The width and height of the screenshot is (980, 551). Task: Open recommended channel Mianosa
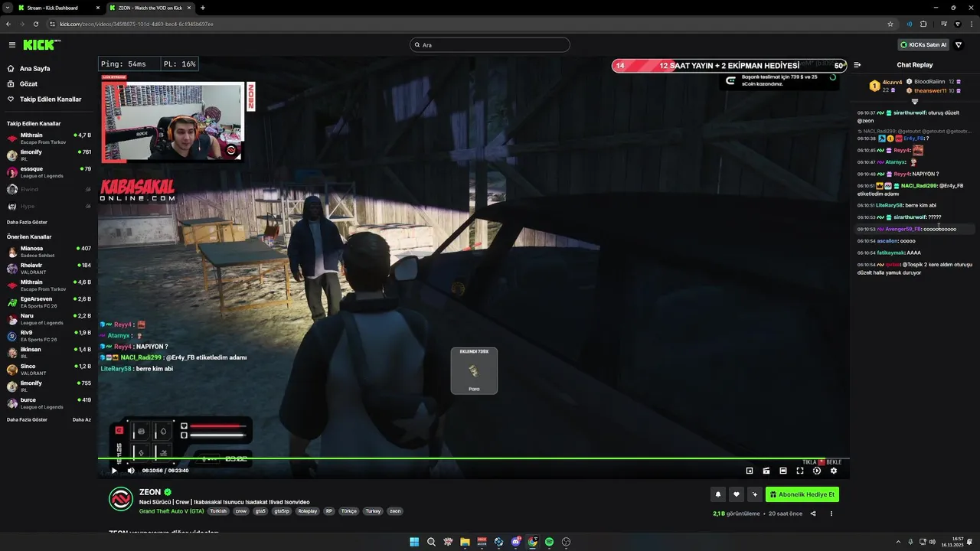click(x=49, y=252)
